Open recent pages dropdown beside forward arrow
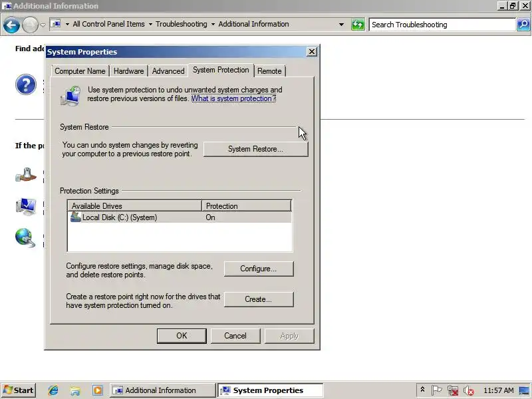 (43, 25)
